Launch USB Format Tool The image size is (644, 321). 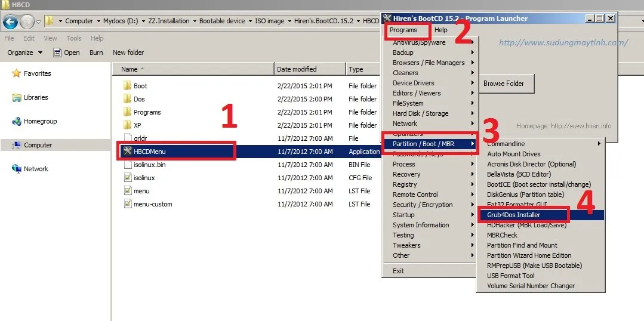pos(541,276)
